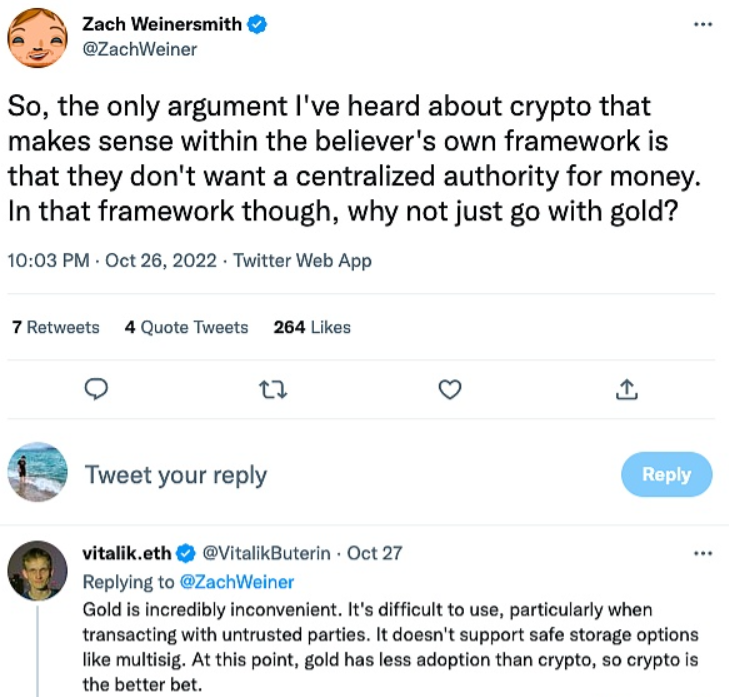The height and width of the screenshot is (697, 729).
Task: Click the @VitalikButerin handle
Action: coord(267,552)
